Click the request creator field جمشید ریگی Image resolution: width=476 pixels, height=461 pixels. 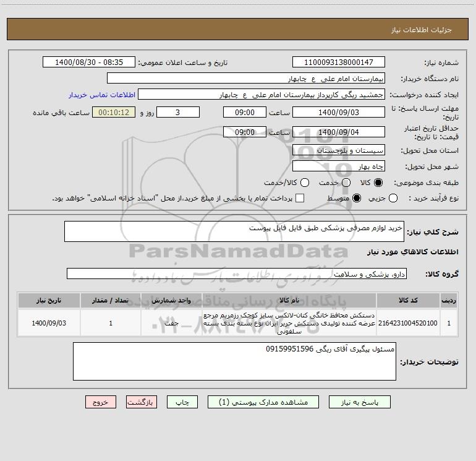tap(261, 94)
